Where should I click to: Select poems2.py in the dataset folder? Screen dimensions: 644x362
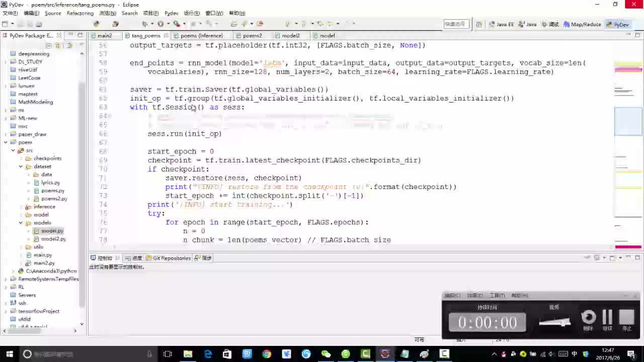point(54,199)
